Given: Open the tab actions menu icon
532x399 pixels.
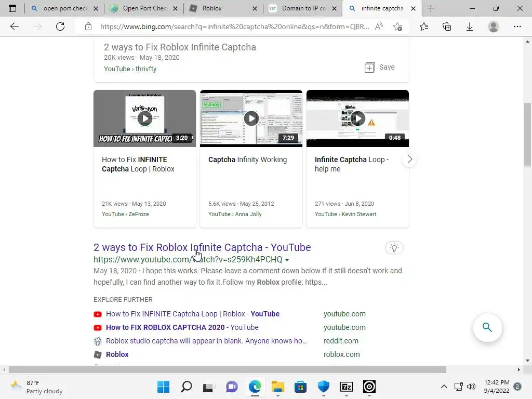Looking at the screenshot, I should [x=12, y=8].
